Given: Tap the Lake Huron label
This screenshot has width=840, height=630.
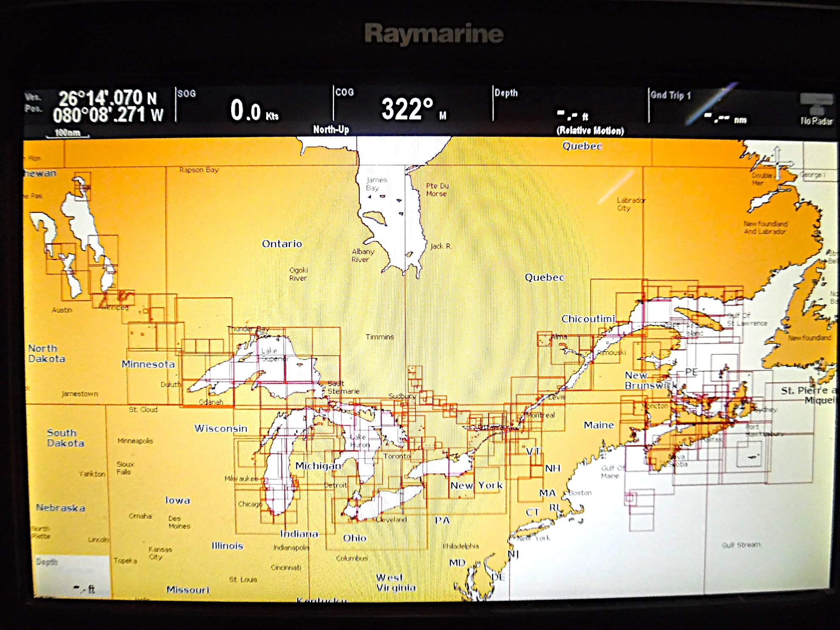Looking at the screenshot, I should pyautogui.click(x=360, y=441).
